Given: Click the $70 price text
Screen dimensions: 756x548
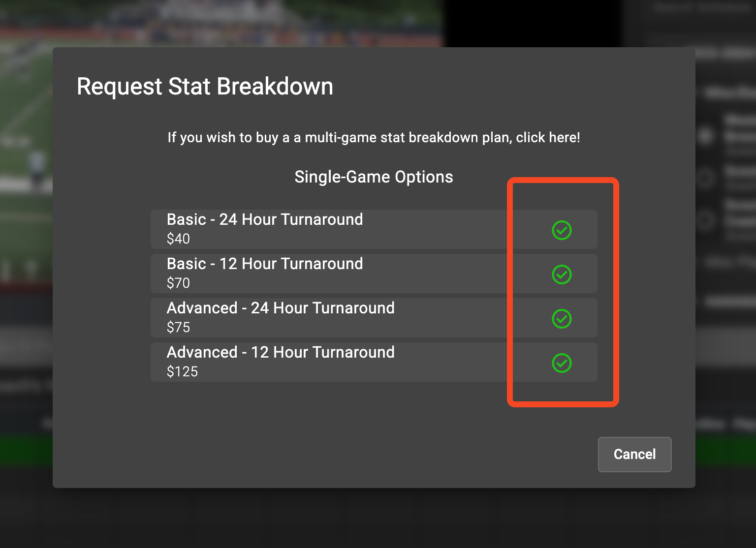Looking at the screenshot, I should [178, 283].
